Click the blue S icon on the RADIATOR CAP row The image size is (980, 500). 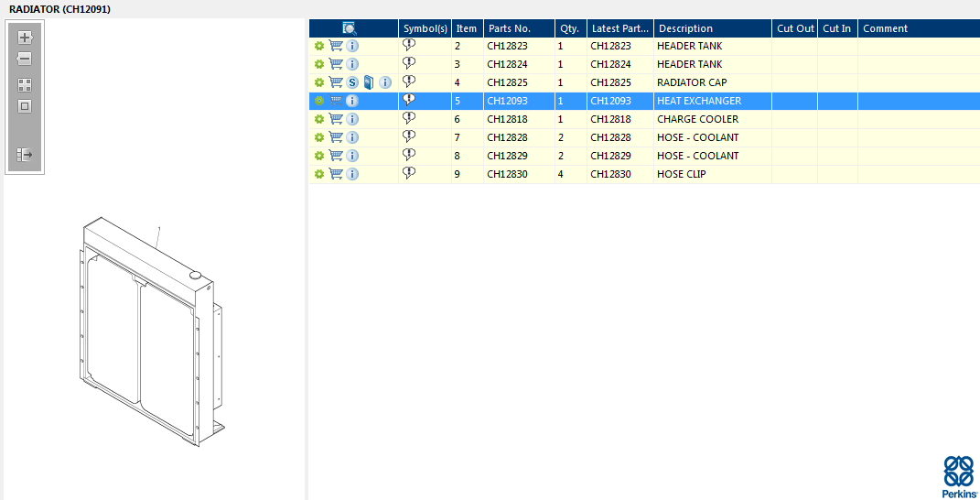point(352,82)
